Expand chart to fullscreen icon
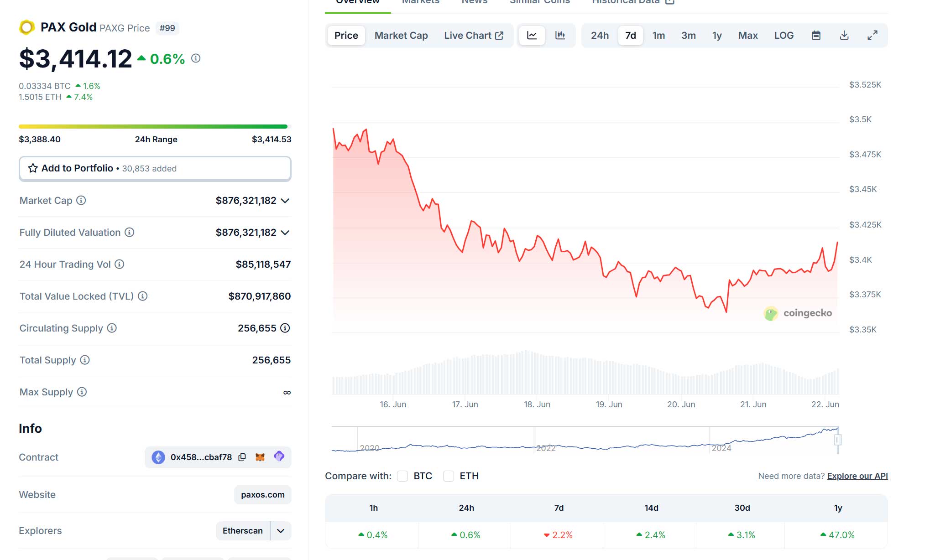 tap(872, 35)
